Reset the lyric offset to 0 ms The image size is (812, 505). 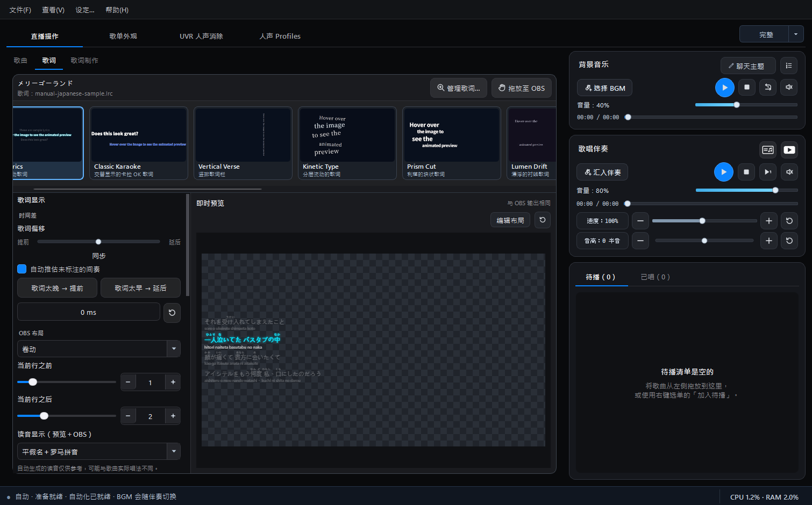pyautogui.click(x=172, y=313)
